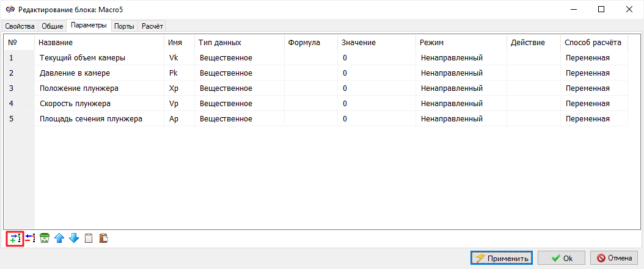Screen dimensions: 644x269
Task: Click the Значение cell for Давление в камере
Action: click(x=376, y=73)
